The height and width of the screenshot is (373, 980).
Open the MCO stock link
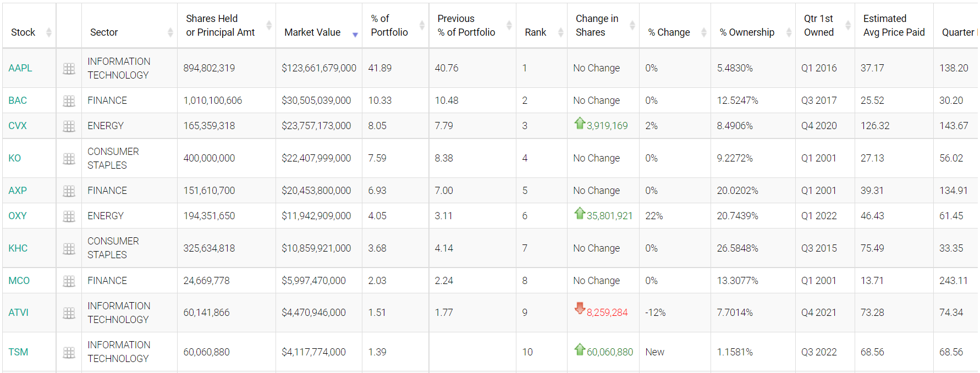[19, 281]
